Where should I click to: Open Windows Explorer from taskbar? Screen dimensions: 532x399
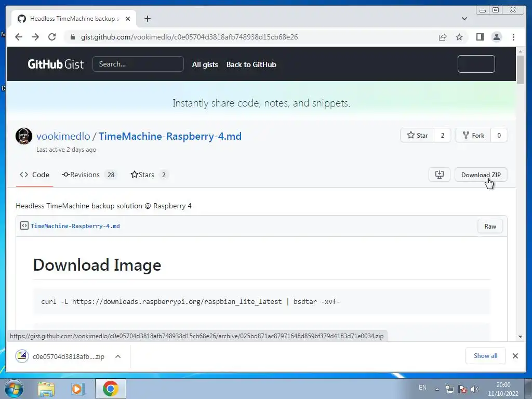[46, 389]
